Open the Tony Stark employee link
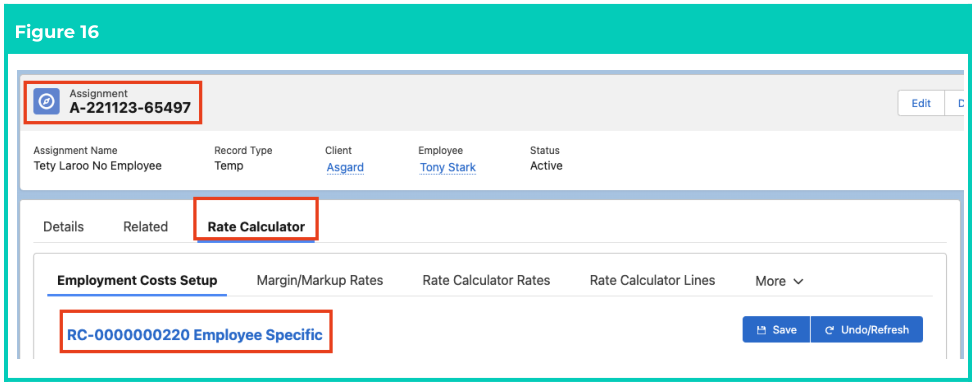The height and width of the screenshot is (386, 976). click(448, 167)
